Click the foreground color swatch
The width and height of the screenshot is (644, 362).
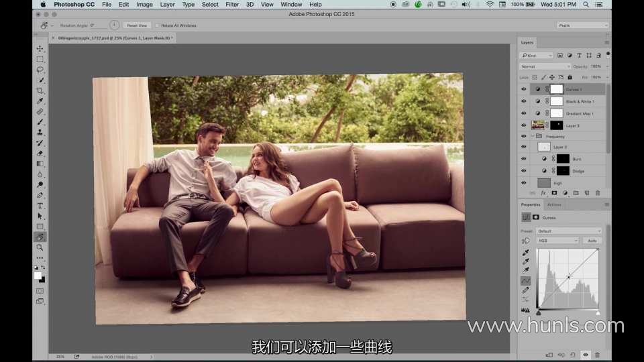[x=38, y=275]
